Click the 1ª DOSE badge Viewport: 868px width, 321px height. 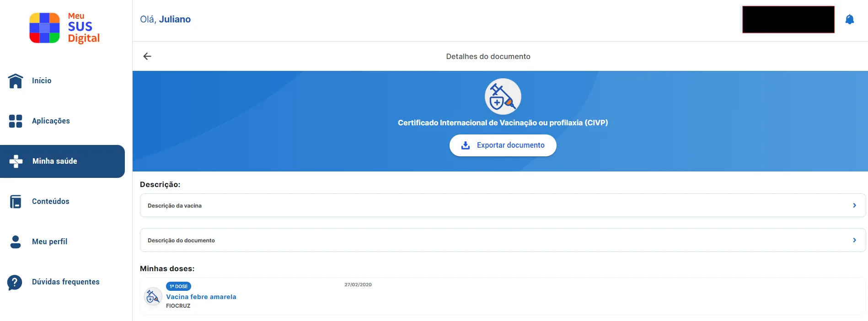[178, 286]
